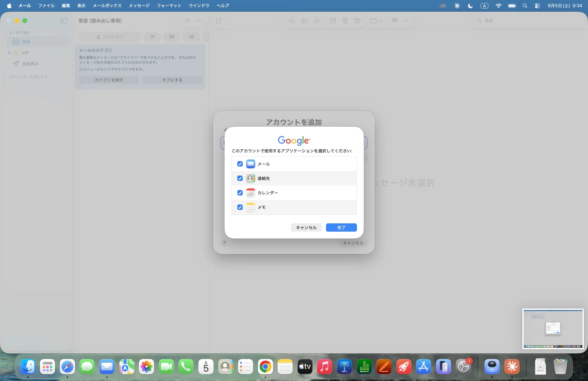Screen dimensions: 588x381
Task: Click キャンセル in the アカウントを追加 sheet
Action: click(353, 243)
